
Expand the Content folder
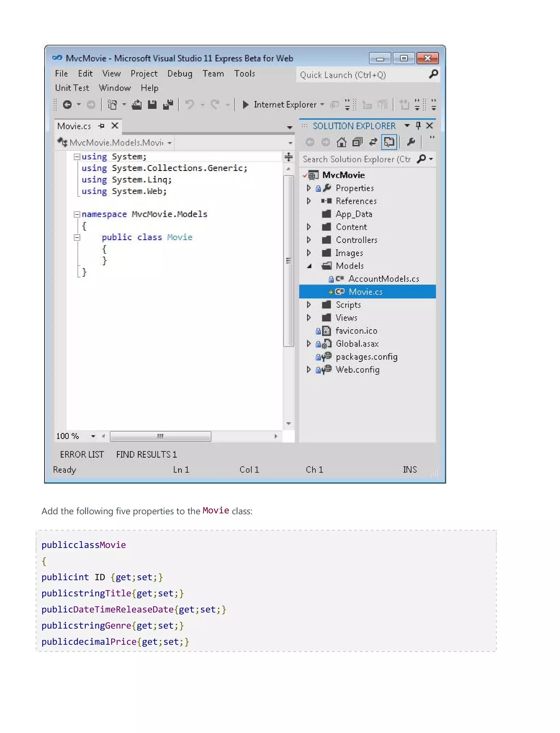[309, 227]
